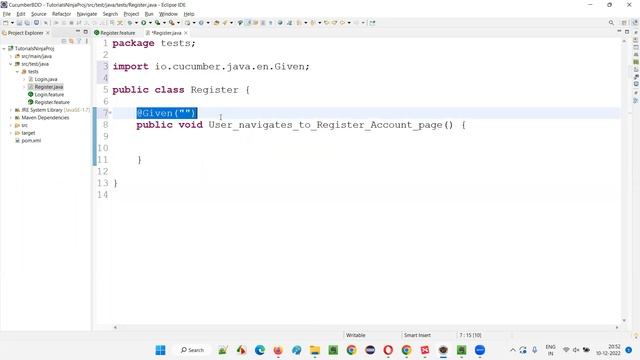
Task: Click the green Run button in toolbar
Action: 144,23
